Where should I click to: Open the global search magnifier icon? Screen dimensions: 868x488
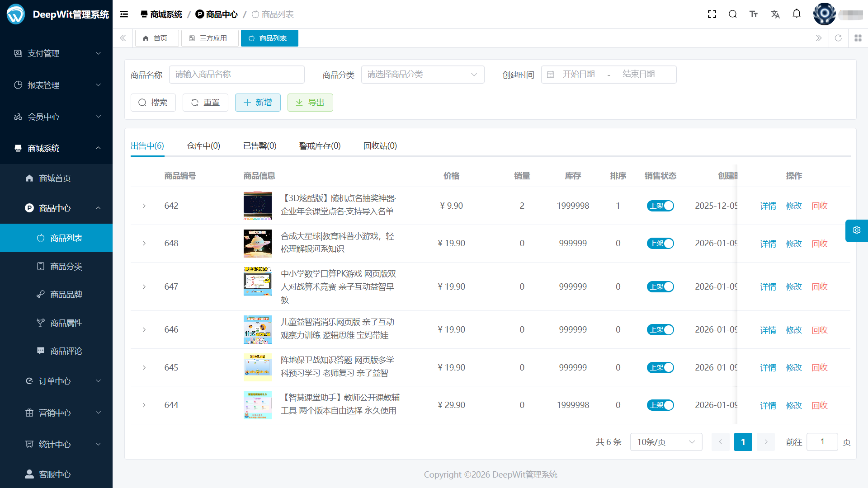(732, 14)
